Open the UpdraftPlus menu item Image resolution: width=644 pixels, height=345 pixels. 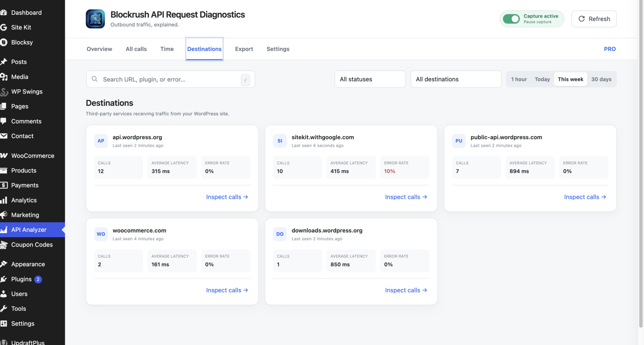tap(28, 342)
